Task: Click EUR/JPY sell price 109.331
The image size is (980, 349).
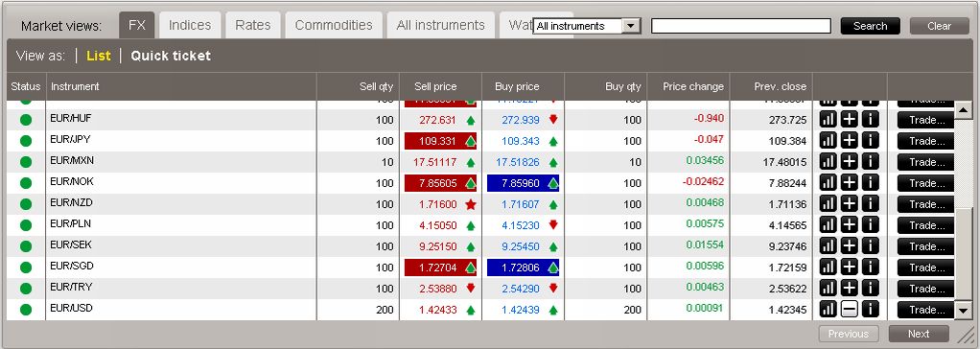Action: pos(441,141)
